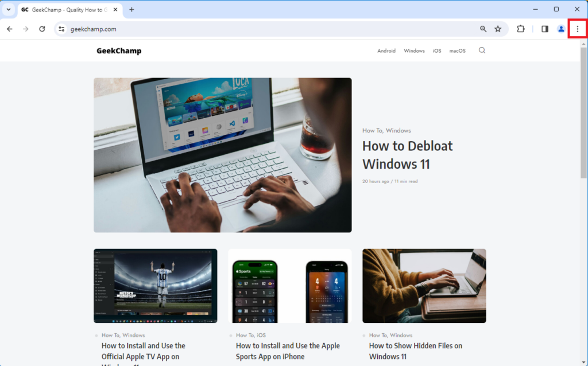The width and height of the screenshot is (588, 366).
Task: Close the GeekChamp tab
Action: coord(115,10)
